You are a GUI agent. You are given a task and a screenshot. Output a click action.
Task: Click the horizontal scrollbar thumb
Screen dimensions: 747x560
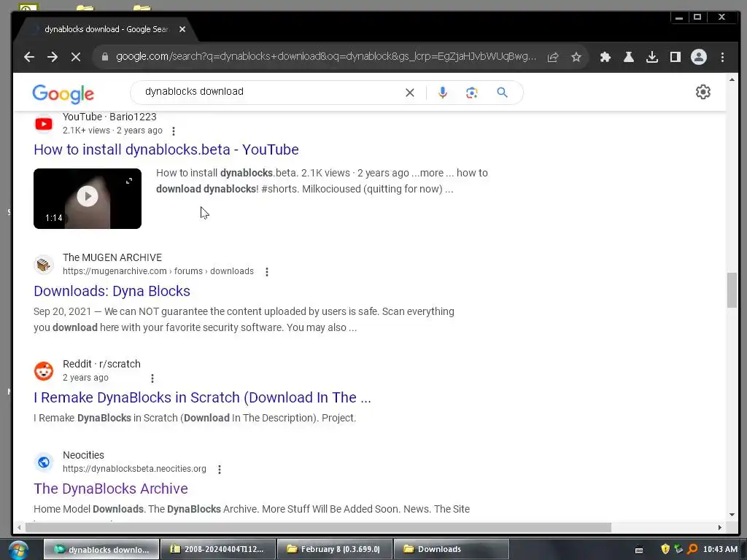318,528
